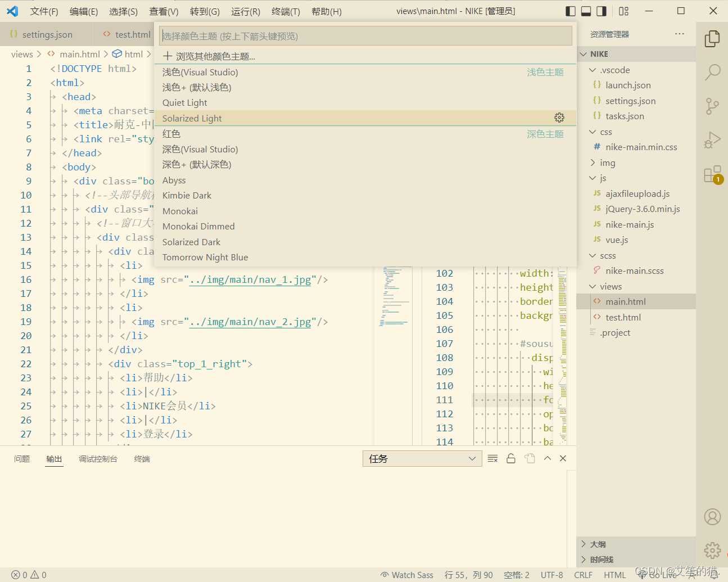Click CRLF line ending in status bar
The height and width of the screenshot is (582, 728).
pyautogui.click(x=583, y=575)
